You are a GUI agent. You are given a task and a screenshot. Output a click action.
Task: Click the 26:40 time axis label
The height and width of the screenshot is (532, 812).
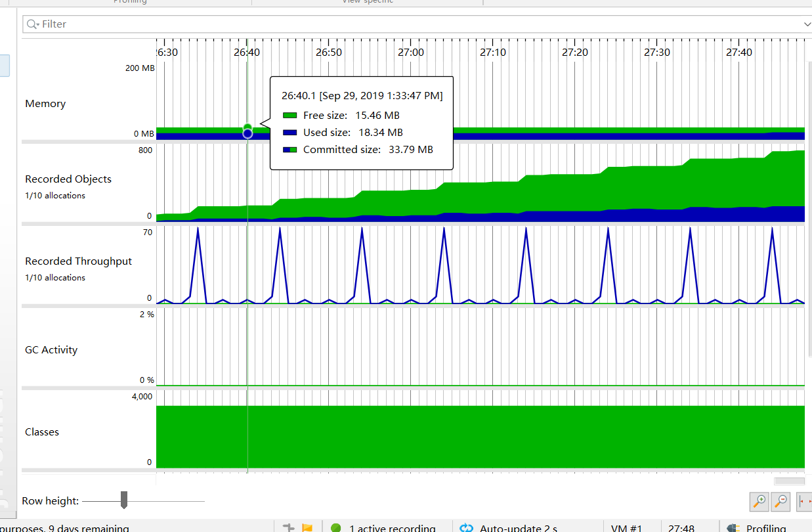click(x=246, y=53)
